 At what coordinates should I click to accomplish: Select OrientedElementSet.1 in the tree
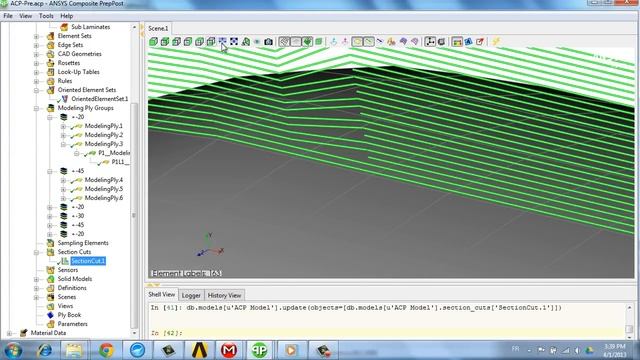tap(100, 99)
